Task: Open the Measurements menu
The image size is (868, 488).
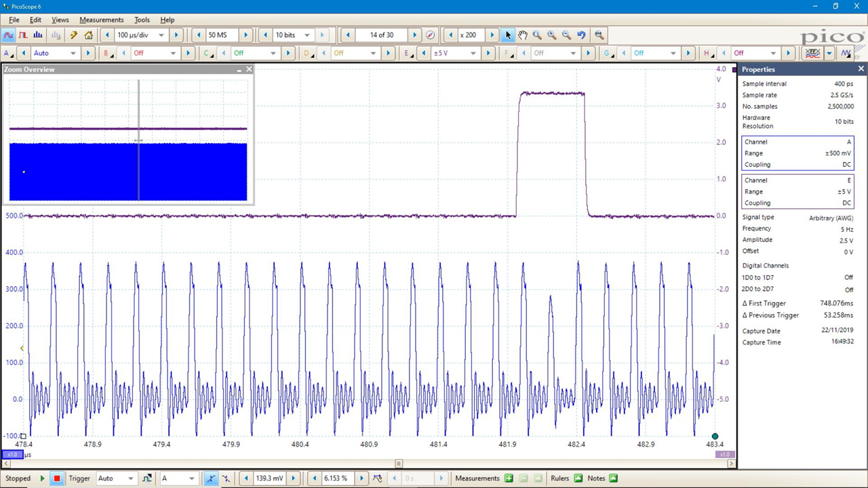Action: 101,20
